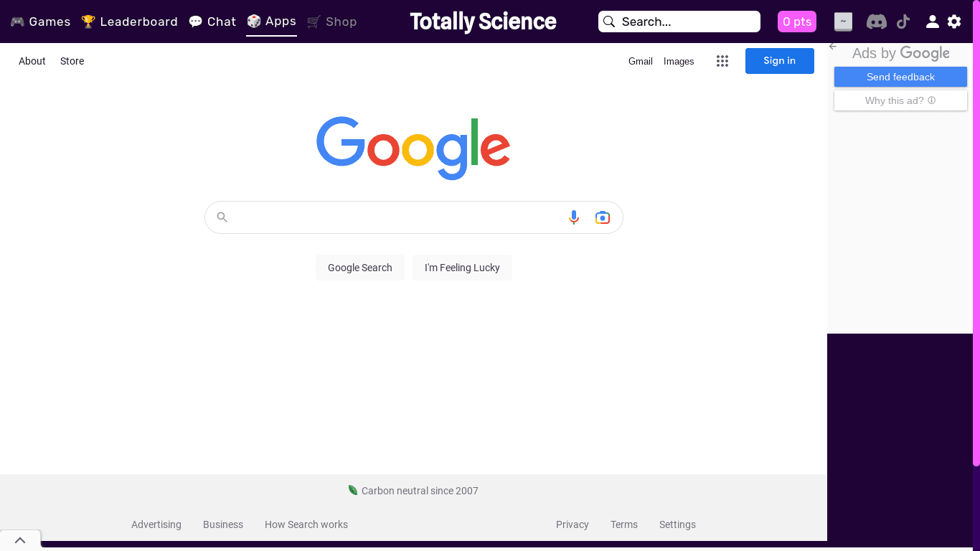Open the Gmail link
The width and height of the screenshot is (980, 551).
(640, 61)
